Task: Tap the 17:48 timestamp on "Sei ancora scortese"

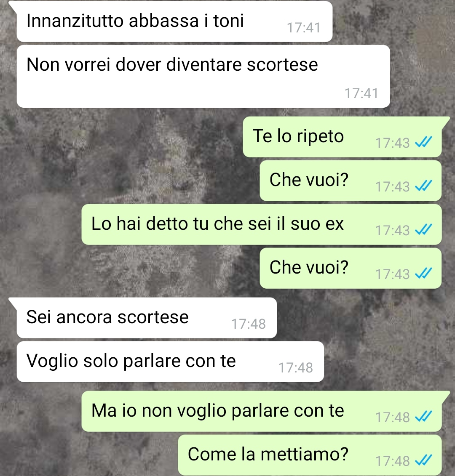Action: point(248,324)
